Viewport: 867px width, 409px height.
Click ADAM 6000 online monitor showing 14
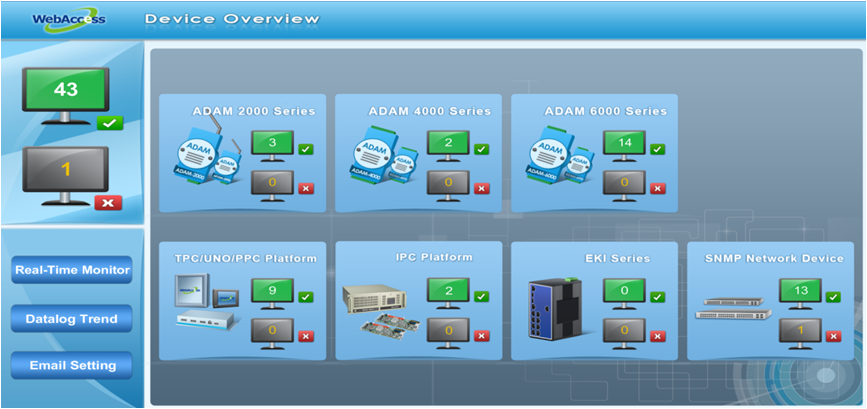[x=624, y=146]
